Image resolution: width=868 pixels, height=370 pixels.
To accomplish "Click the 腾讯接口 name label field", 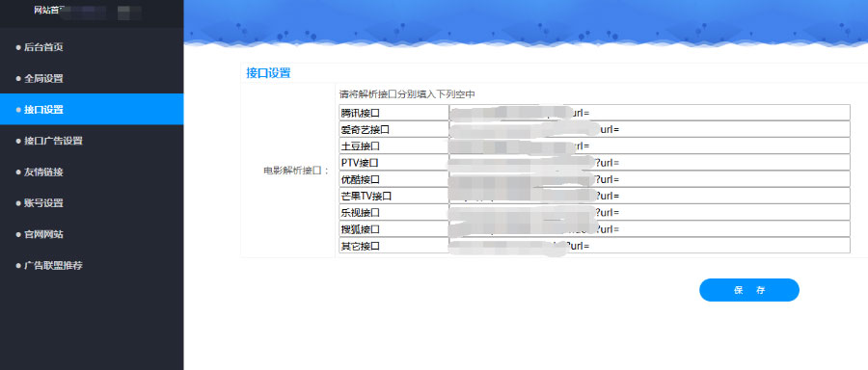I will (393, 113).
